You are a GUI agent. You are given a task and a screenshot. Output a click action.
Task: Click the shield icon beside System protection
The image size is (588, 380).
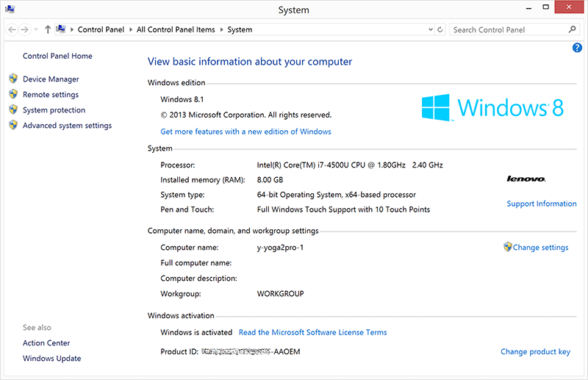[x=13, y=110]
